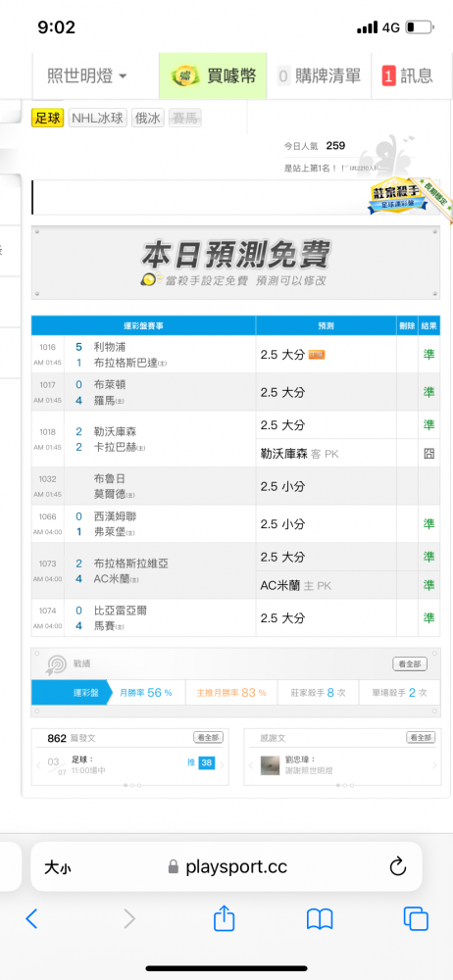Tap the Safari share icon
The height and width of the screenshot is (980, 453).
click(224, 917)
